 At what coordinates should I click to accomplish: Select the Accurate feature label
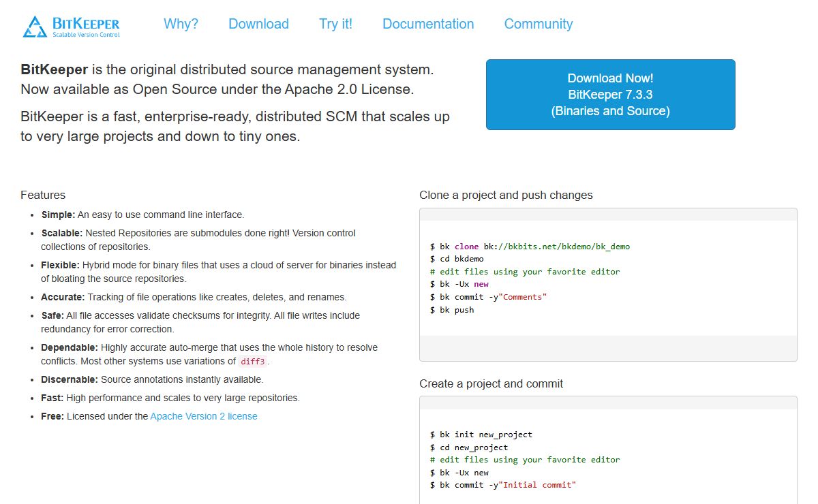63,297
